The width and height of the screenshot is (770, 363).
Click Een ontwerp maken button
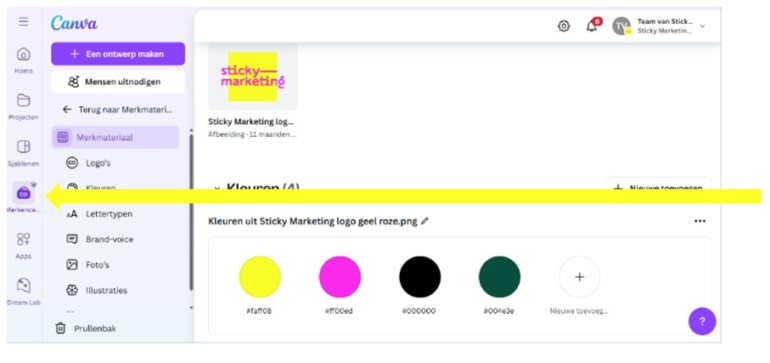[118, 54]
